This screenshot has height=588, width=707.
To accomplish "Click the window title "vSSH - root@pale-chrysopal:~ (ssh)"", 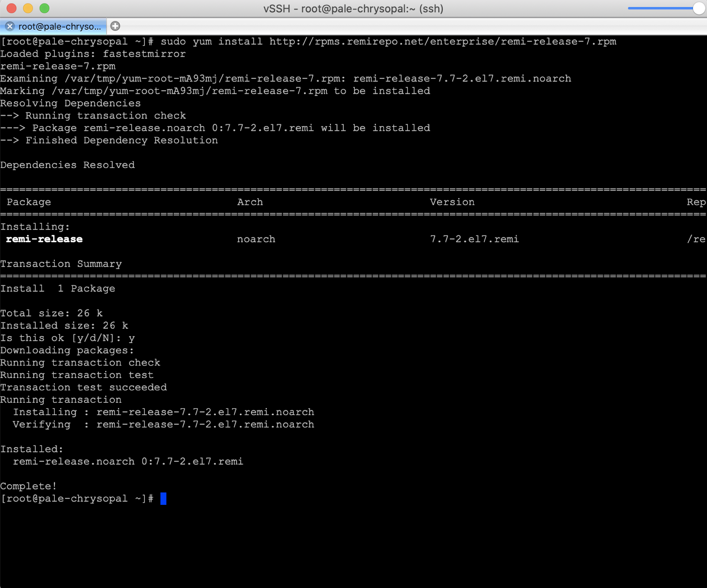I will coord(353,8).
